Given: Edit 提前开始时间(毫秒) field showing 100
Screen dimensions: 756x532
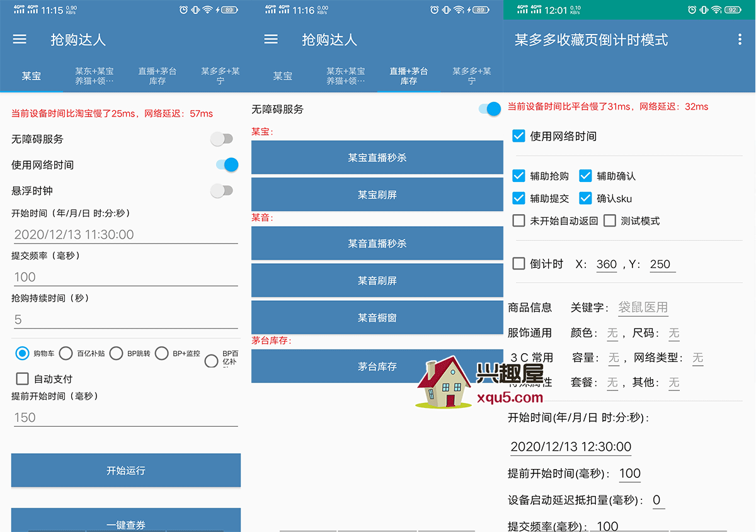Looking at the screenshot, I should coord(630,473).
